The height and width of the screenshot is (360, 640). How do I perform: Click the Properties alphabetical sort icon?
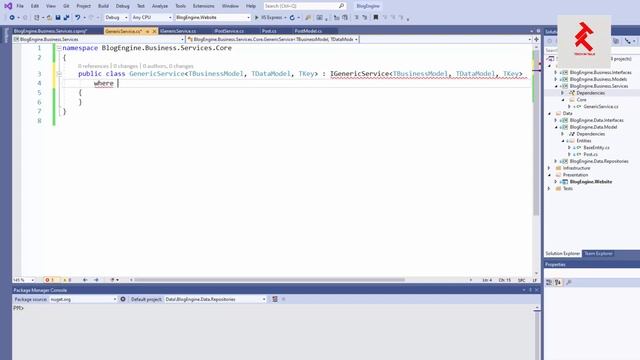pyautogui.click(x=558, y=282)
